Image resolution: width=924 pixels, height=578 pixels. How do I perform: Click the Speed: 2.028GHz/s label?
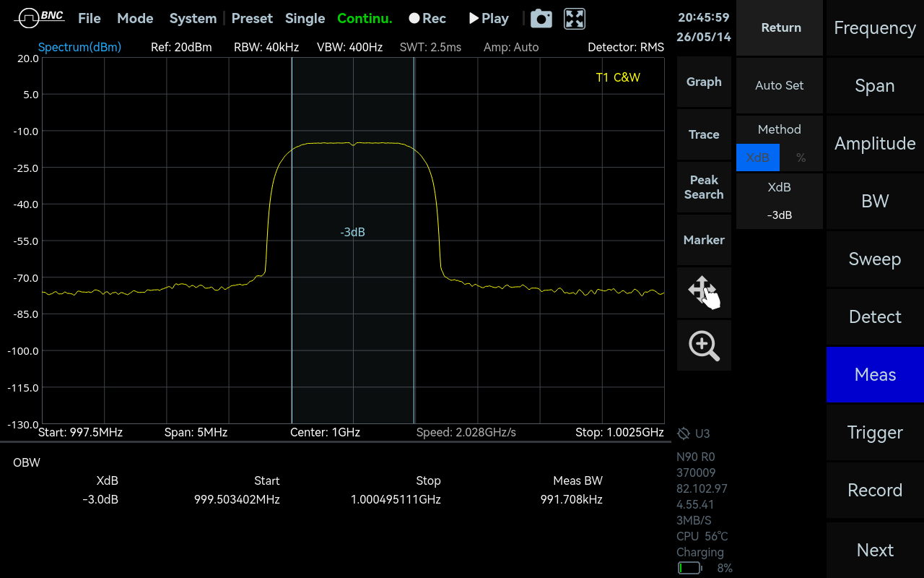[x=466, y=432]
